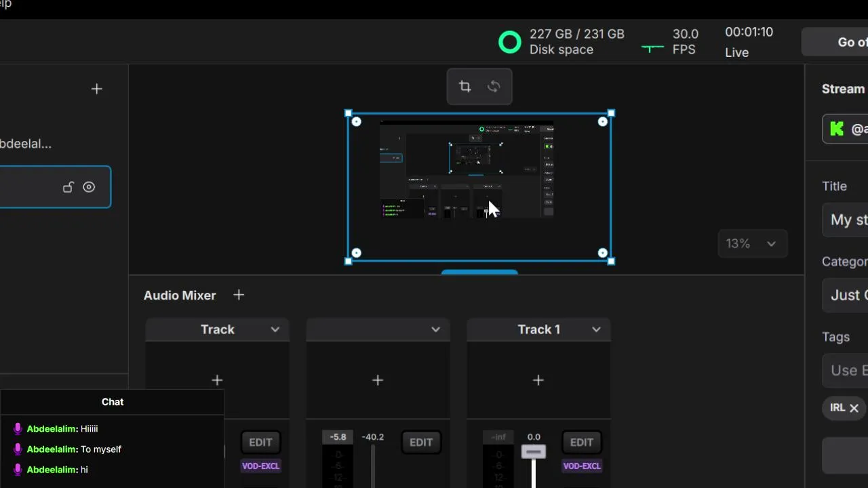Screen dimensions: 868x488
Task: Click the "0.0" gain value on Track 1
Action: click(x=534, y=437)
